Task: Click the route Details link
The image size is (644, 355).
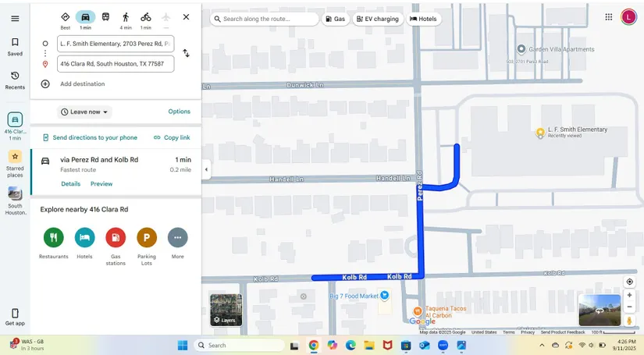Action: [x=70, y=184]
